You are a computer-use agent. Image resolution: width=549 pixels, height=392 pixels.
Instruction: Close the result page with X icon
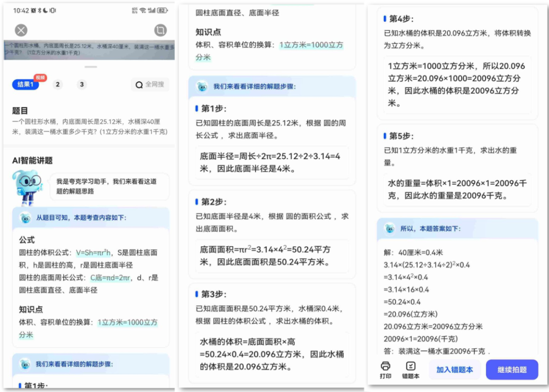(21, 30)
